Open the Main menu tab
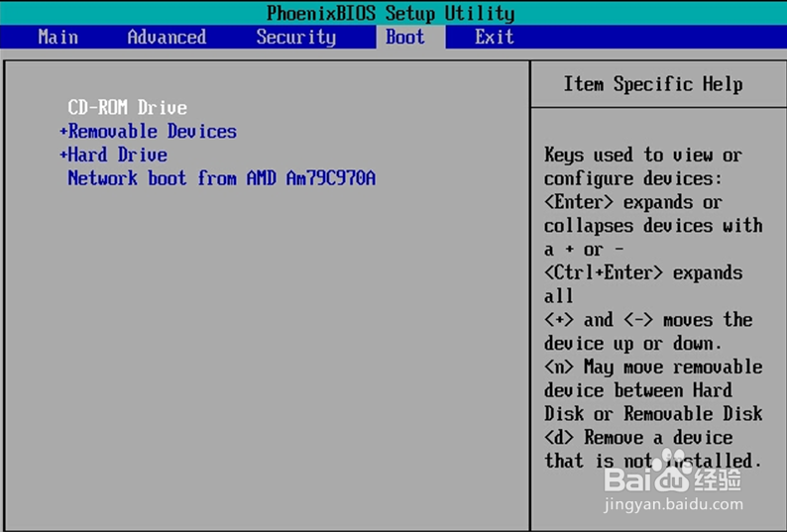Image resolution: width=787 pixels, height=532 pixels. [58, 37]
